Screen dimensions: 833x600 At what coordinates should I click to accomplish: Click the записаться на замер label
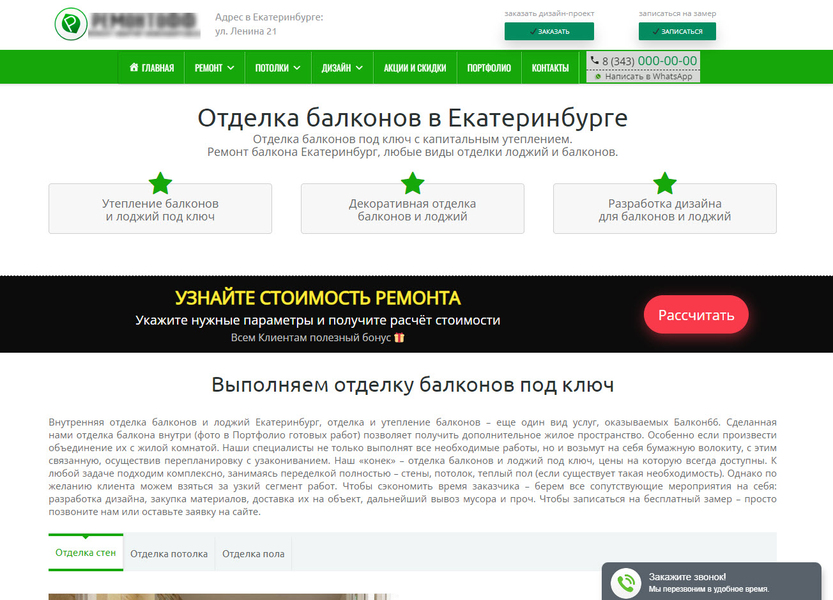[677, 13]
